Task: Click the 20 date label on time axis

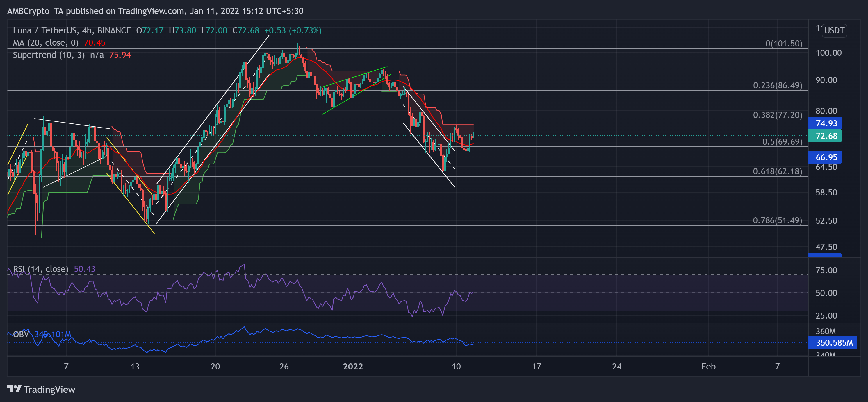Action: (x=215, y=366)
